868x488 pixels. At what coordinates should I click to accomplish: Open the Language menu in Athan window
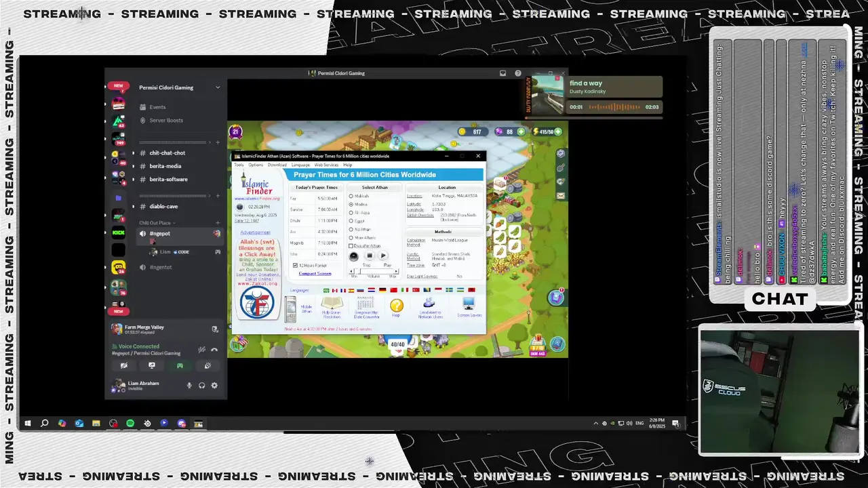click(x=300, y=165)
